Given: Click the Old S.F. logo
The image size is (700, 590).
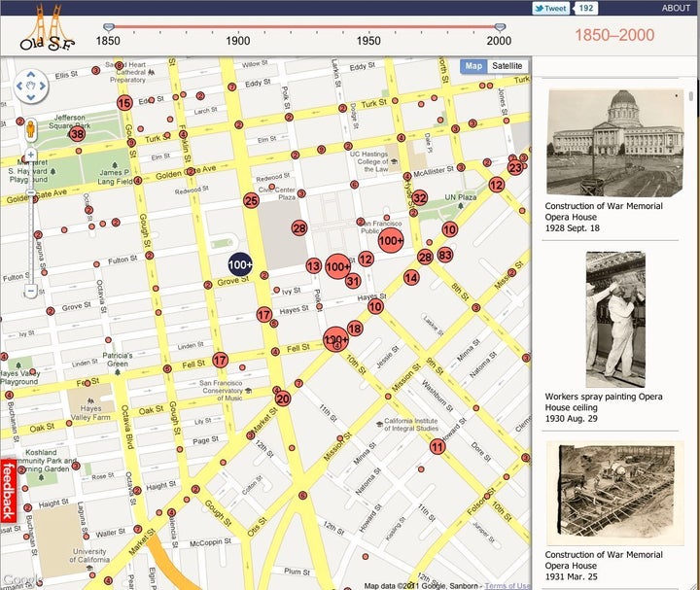Looking at the screenshot, I should tap(47, 29).
